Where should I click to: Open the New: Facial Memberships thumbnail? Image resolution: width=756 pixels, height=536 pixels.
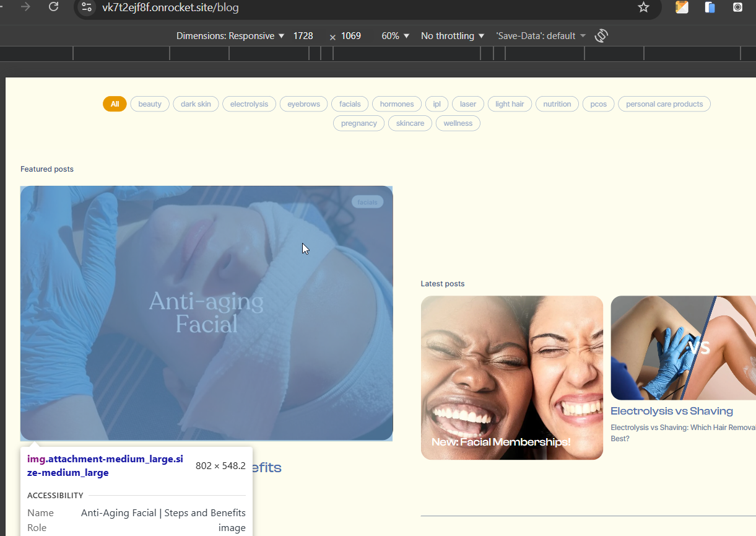512,377
